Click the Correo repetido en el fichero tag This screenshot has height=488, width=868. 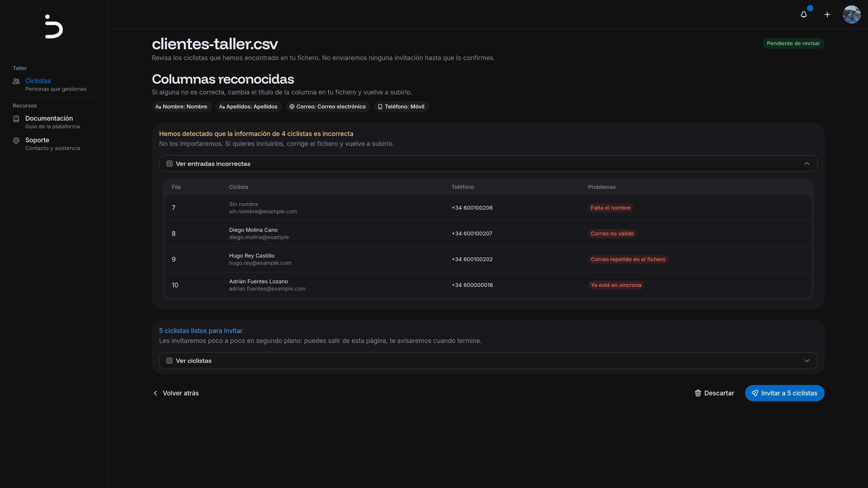(x=628, y=259)
